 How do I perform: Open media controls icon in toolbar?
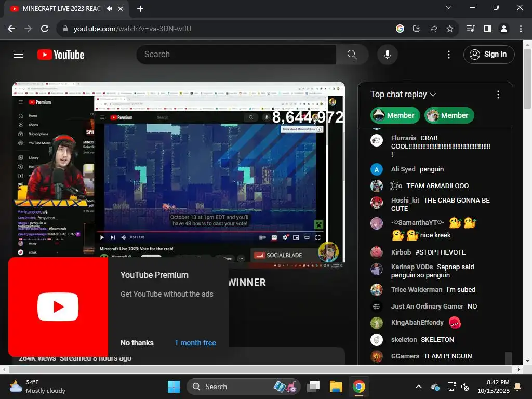pos(470,29)
